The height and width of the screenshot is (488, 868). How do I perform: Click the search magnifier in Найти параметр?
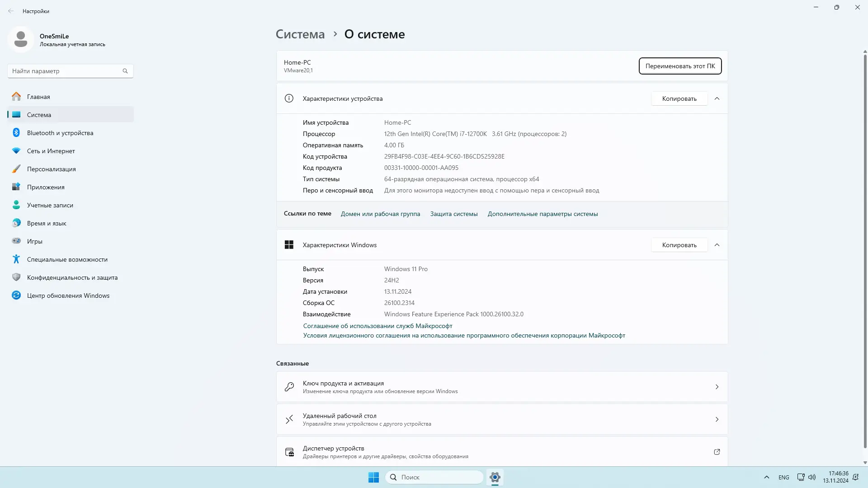click(125, 71)
